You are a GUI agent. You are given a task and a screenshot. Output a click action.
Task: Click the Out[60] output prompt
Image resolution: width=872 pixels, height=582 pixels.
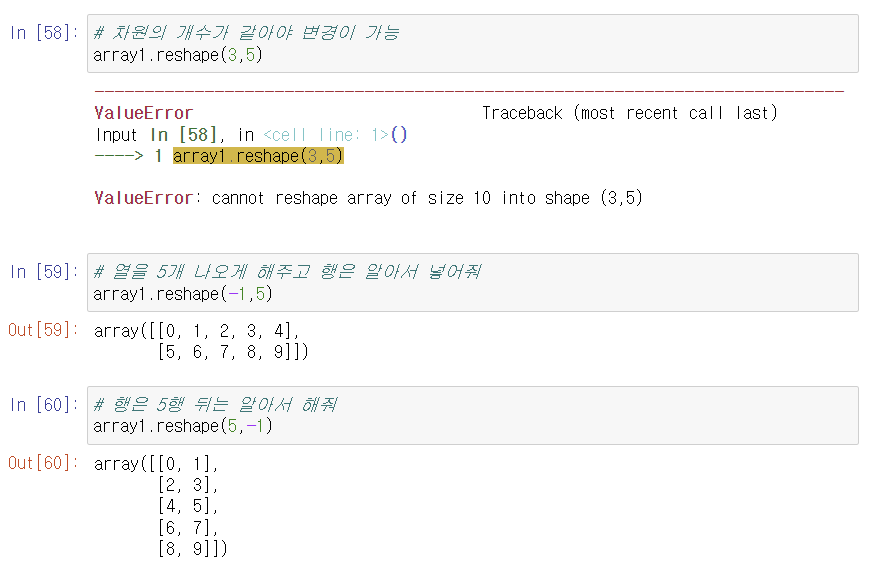pos(43,462)
